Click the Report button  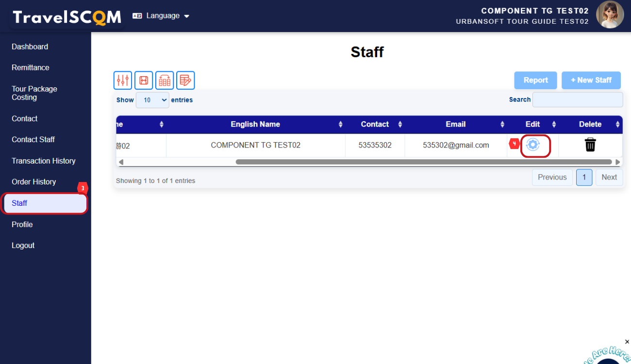pos(535,80)
